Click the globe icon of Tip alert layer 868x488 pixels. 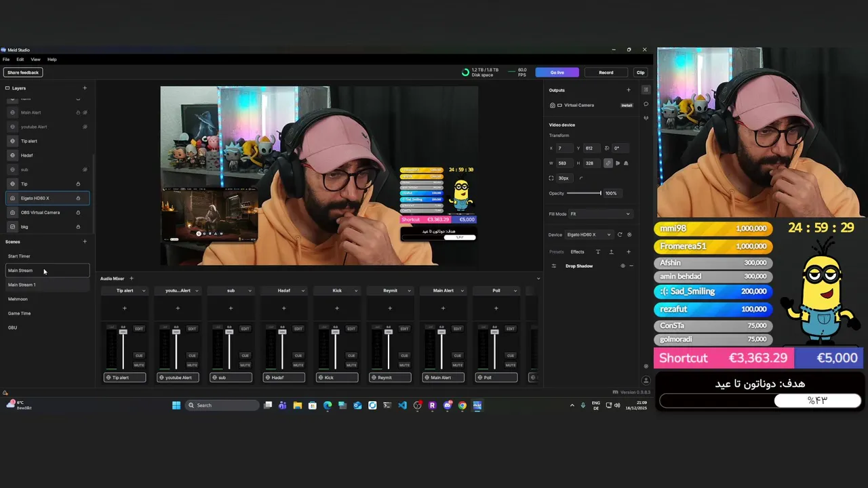12,141
